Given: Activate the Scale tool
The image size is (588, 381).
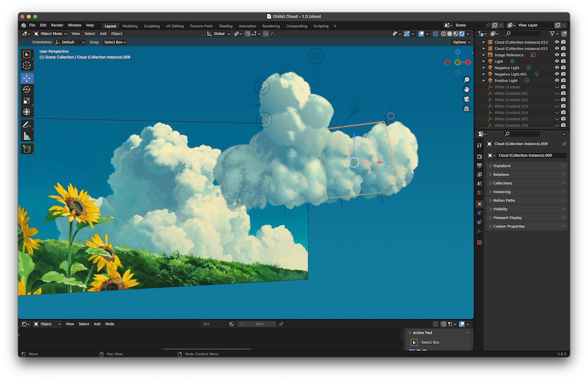Looking at the screenshot, I should (x=26, y=101).
